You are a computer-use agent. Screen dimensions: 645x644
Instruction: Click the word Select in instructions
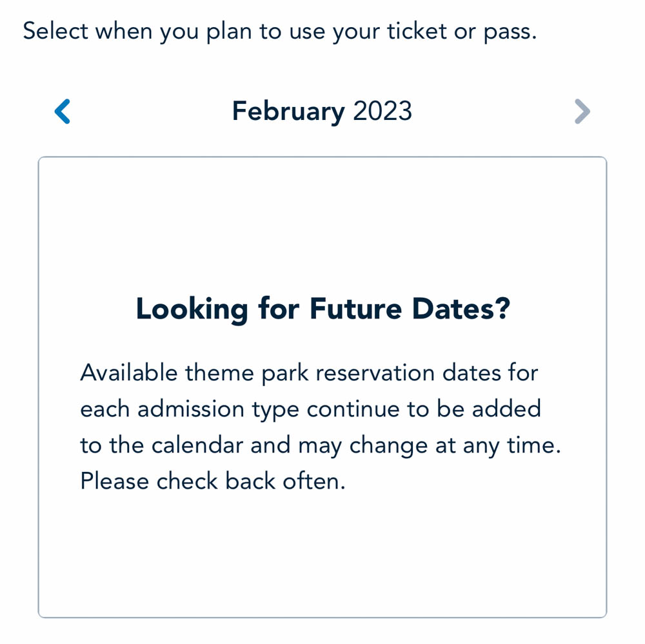(x=55, y=31)
